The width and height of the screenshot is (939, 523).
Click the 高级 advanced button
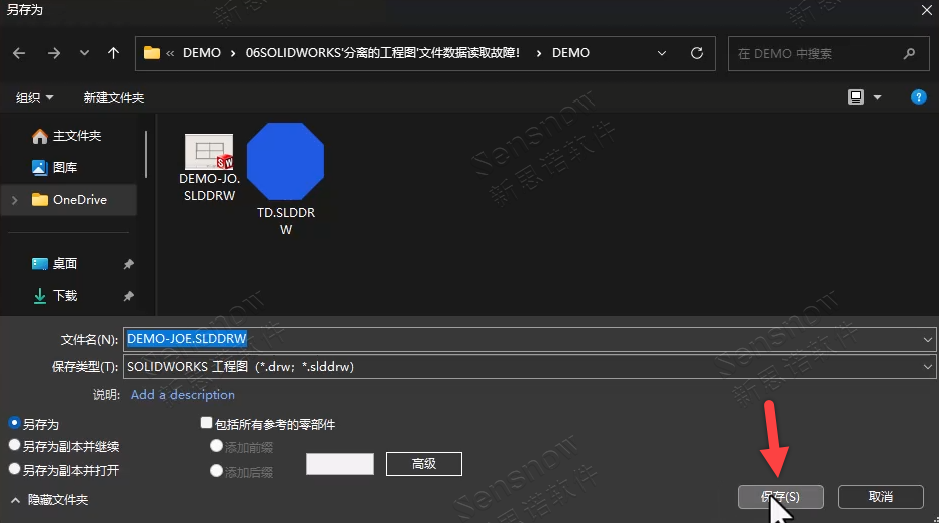point(423,464)
